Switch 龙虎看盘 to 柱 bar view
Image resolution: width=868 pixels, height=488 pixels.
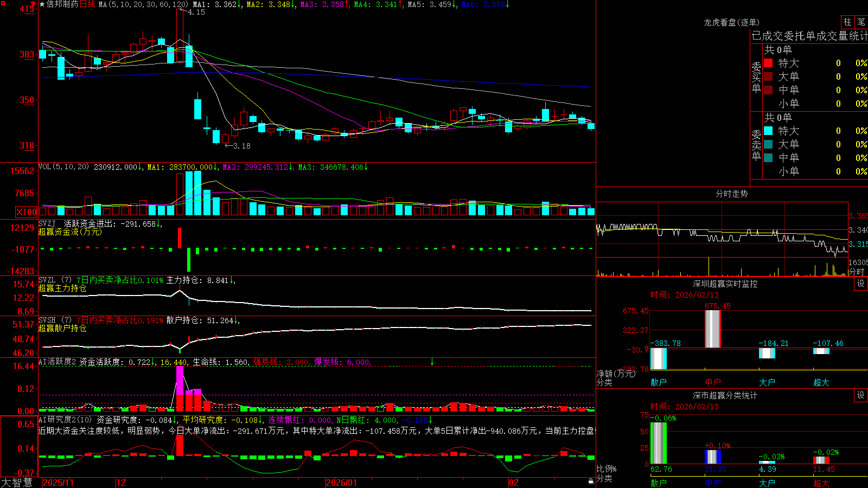[847, 22]
